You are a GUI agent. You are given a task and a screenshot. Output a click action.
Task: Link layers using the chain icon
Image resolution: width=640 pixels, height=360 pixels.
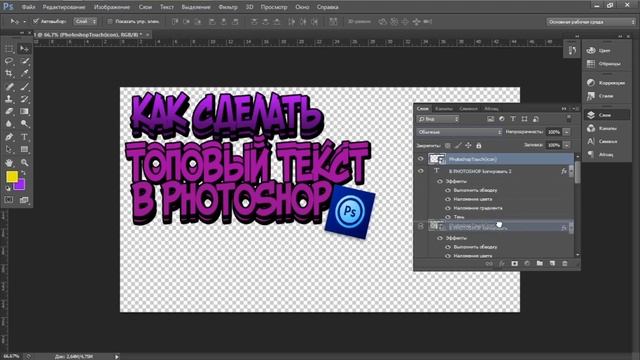pyautogui.click(x=489, y=264)
